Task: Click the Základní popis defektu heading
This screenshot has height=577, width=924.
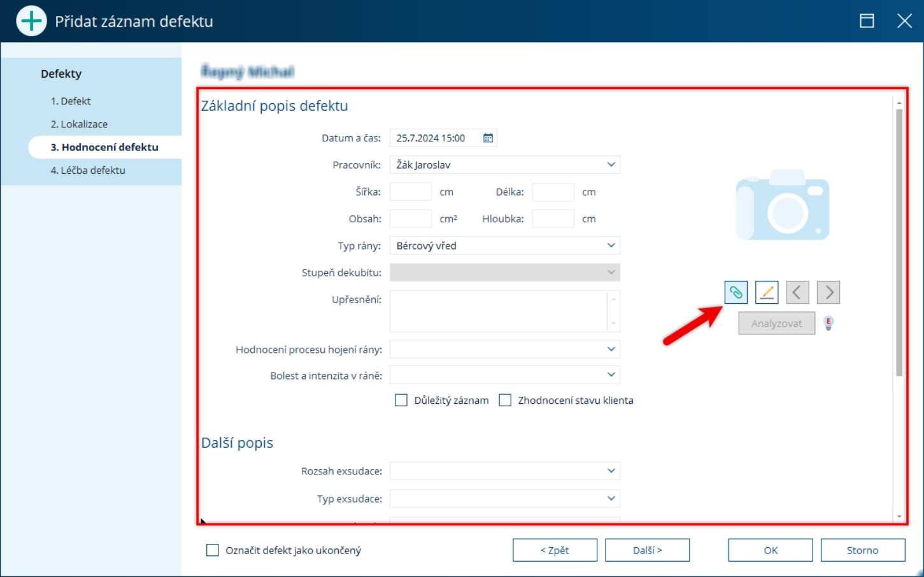Action: [274, 106]
